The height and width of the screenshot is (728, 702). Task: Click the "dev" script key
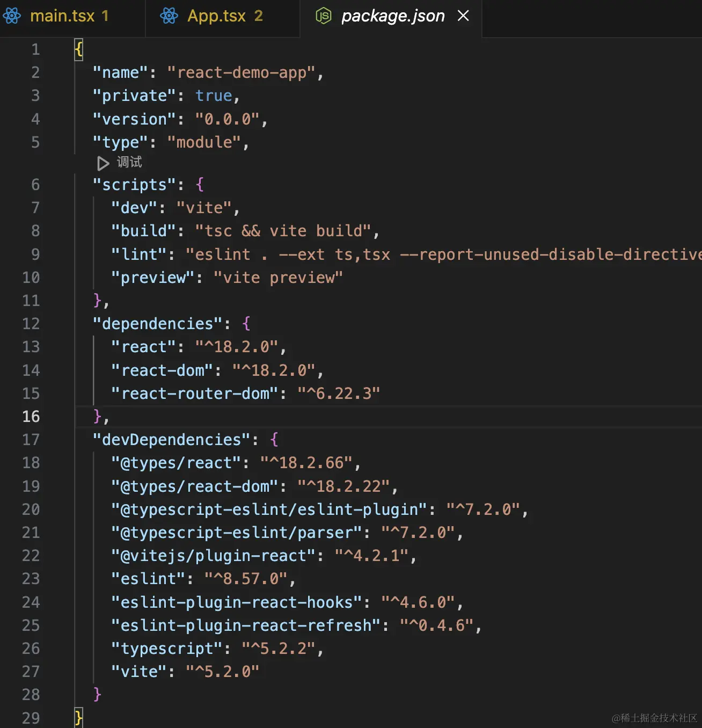(134, 208)
